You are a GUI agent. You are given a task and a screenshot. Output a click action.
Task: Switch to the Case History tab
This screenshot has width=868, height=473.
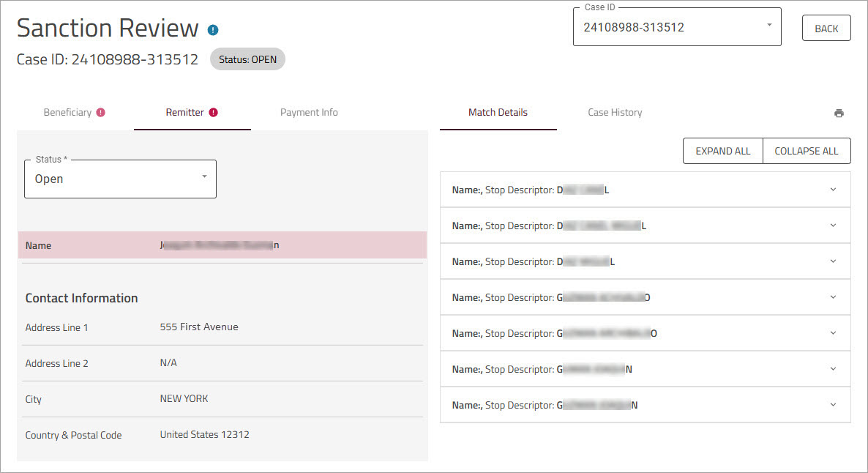click(615, 112)
